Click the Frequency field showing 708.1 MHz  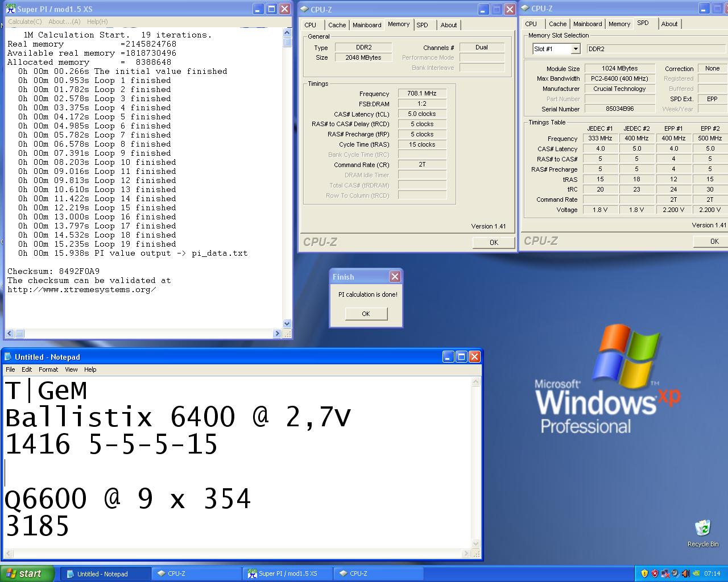click(422, 93)
